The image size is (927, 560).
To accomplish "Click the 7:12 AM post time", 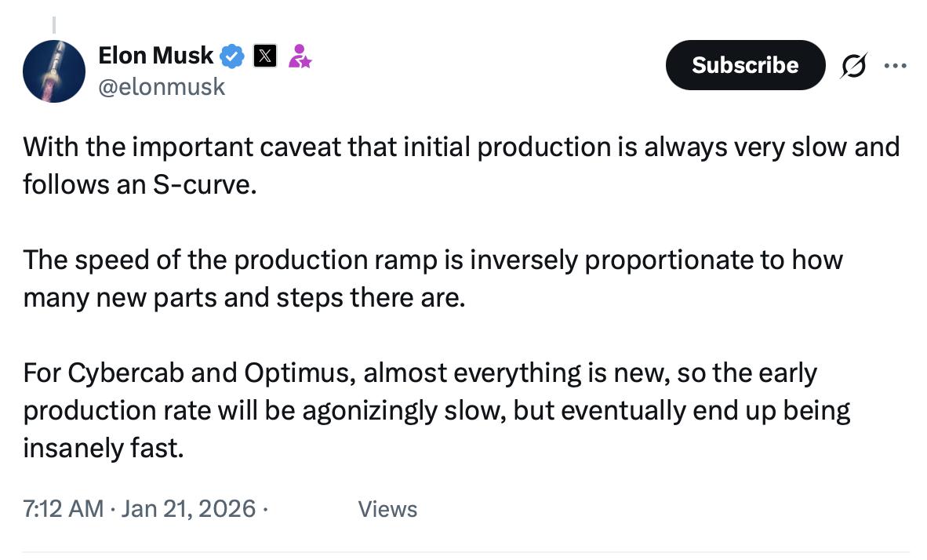I will click(63, 509).
